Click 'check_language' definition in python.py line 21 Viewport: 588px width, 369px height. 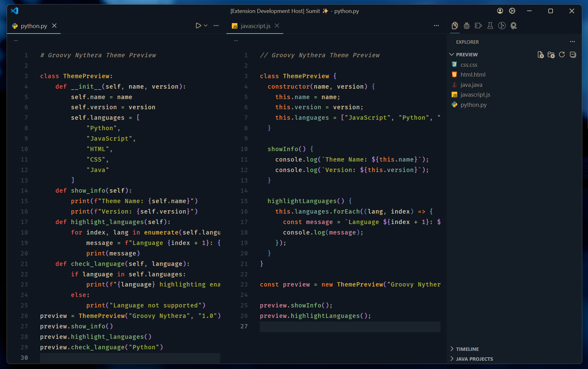pos(98,264)
